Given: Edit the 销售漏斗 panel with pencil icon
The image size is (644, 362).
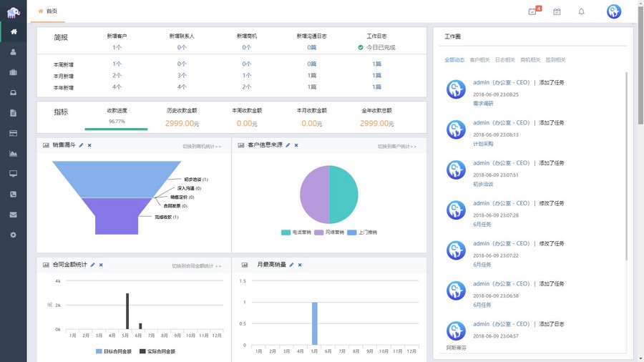Looking at the screenshot, I should coord(82,145).
